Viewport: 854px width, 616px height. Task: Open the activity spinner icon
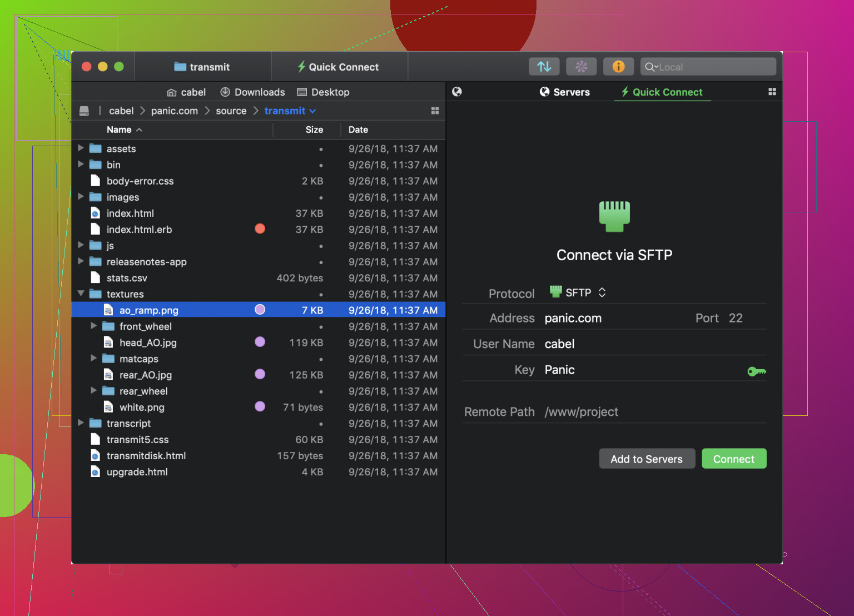tap(581, 67)
